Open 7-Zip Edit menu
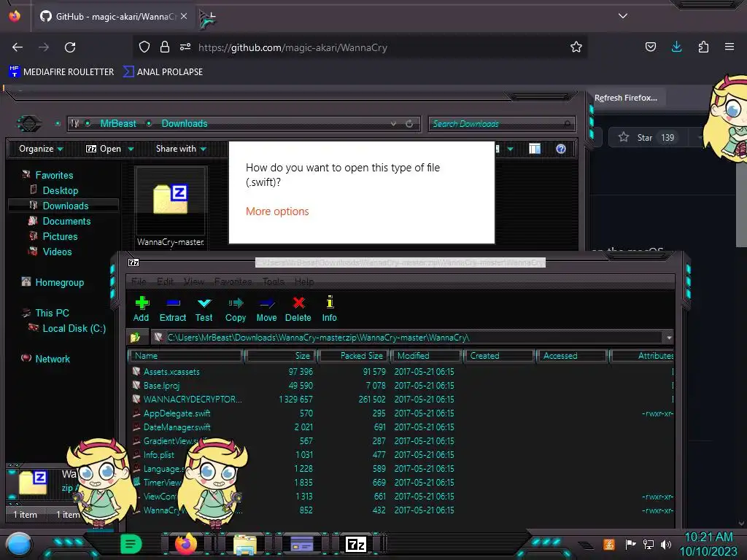The width and height of the screenshot is (747, 560). click(x=166, y=282)
